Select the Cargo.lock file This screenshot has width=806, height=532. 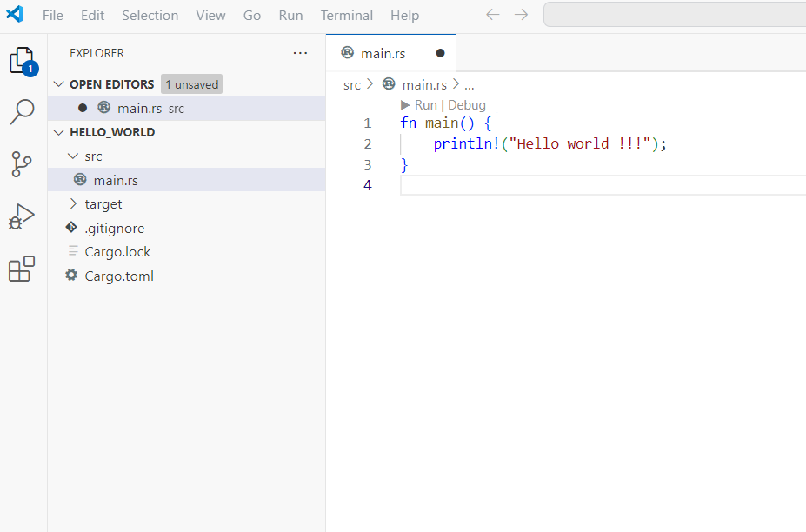point(187,251)
